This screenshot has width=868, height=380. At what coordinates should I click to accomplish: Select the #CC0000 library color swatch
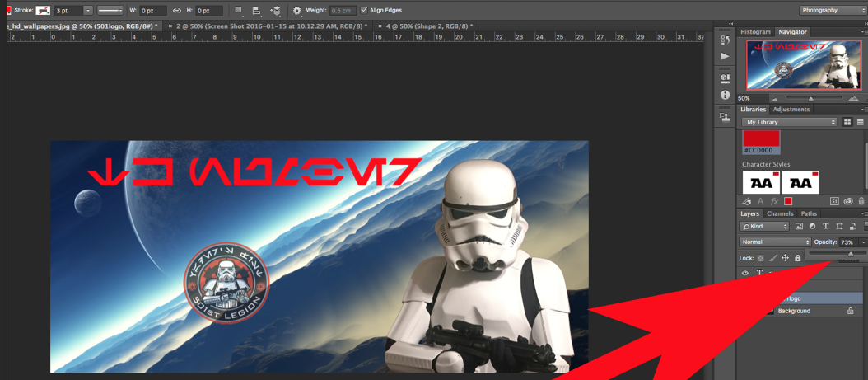point(761,143)
